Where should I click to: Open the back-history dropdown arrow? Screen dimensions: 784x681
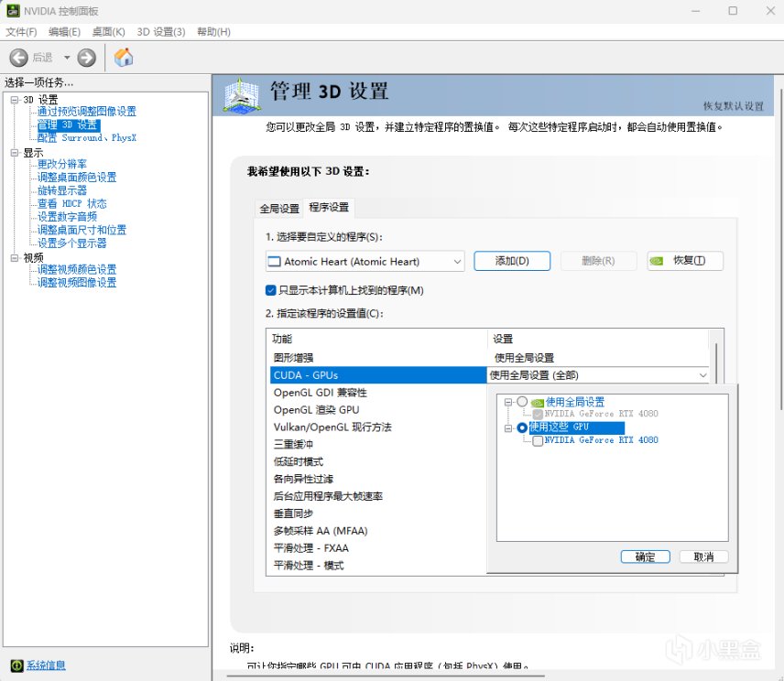67,58
